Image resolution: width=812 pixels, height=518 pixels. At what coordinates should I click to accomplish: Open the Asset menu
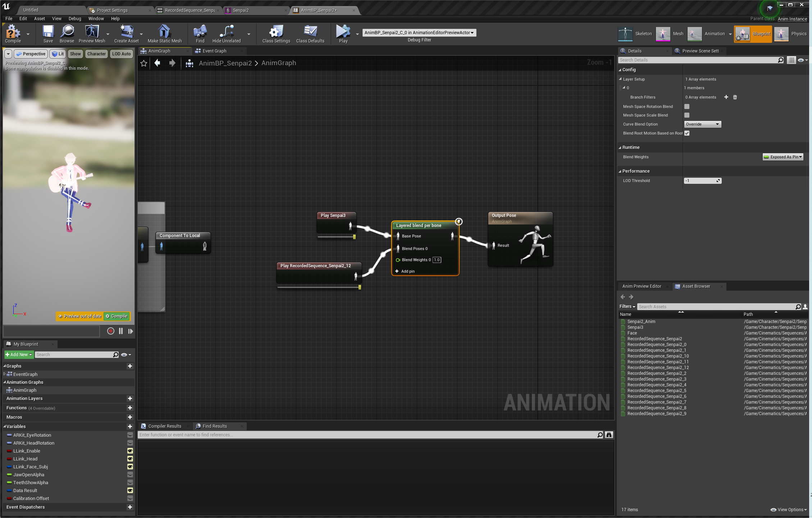click(39, 19)
